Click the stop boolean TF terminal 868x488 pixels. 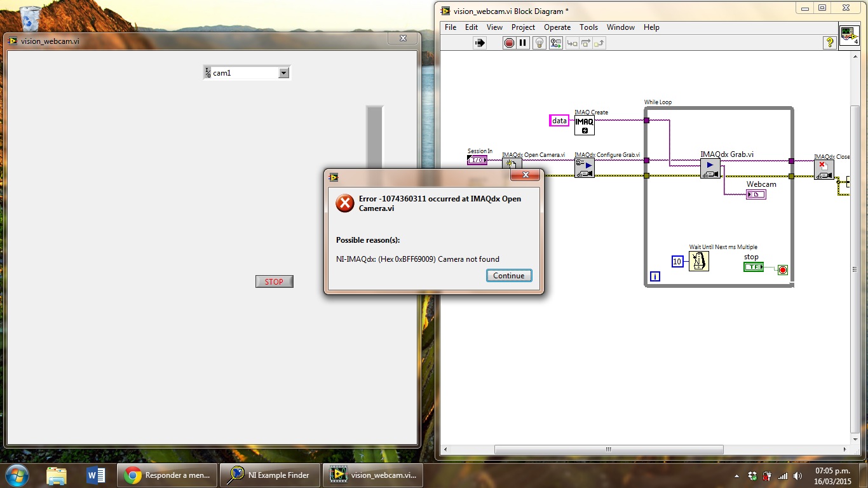754,267
